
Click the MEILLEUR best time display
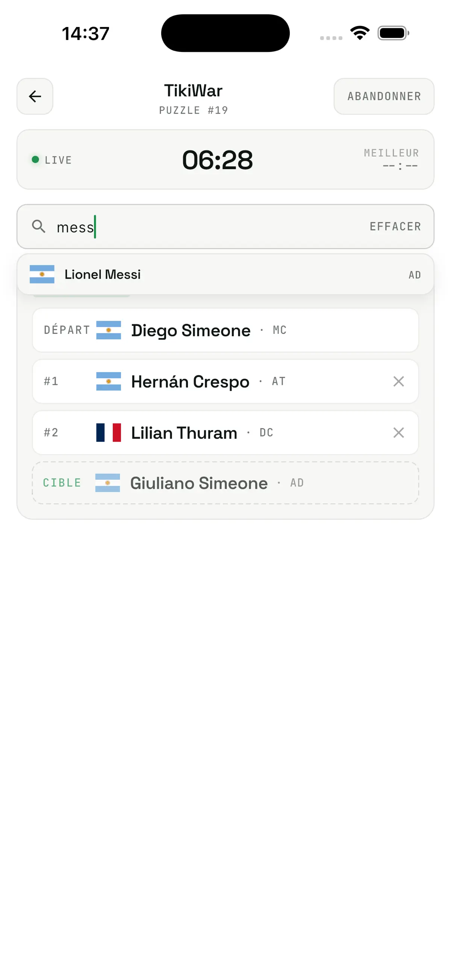click(x=391, y=159)
